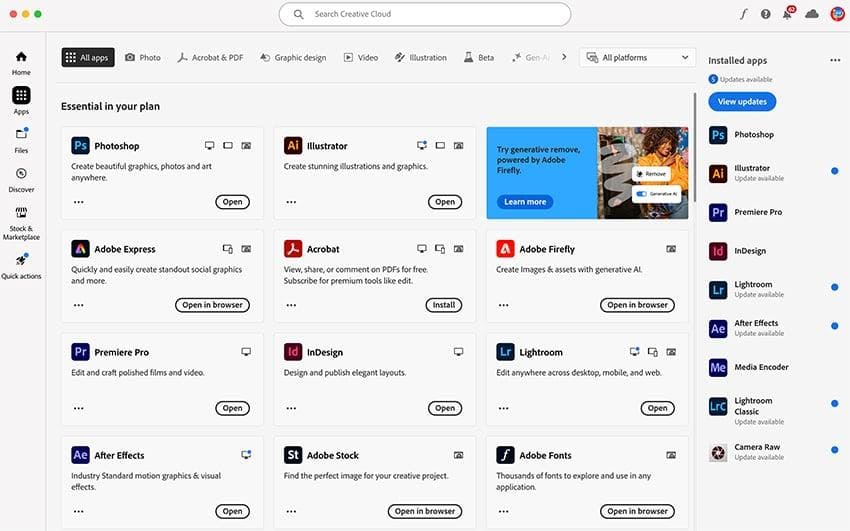This screenshot has width=850, height=531.
Task: Click the Media Encoder icon in Installed apps
Action: [x=718, y=367]
